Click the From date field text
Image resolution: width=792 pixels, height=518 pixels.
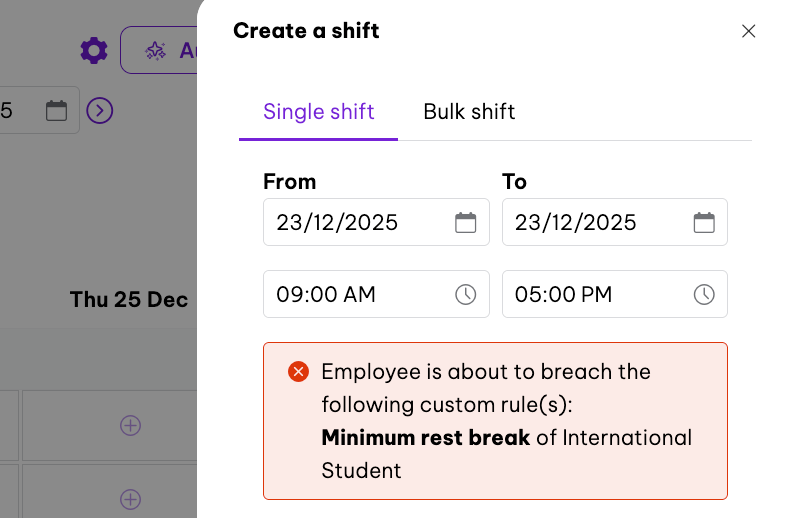(337, 222)
